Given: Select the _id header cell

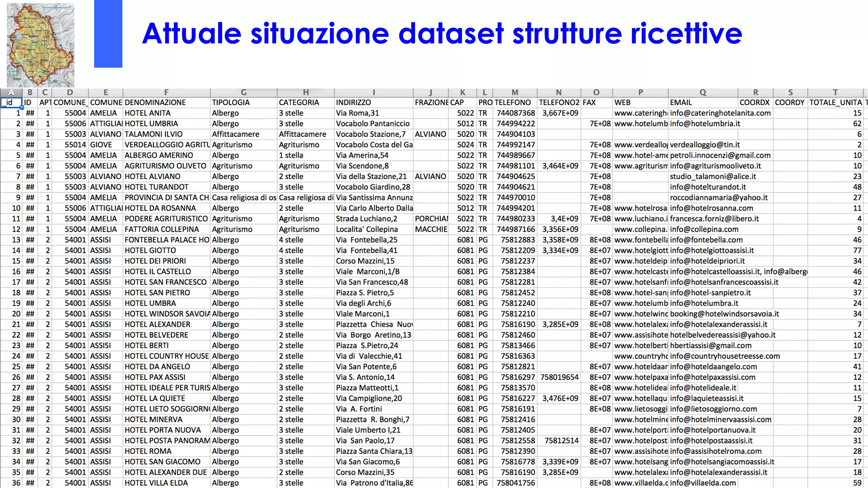Looking at the screenshot, I should pyautogui.click(x=11, y=103).
